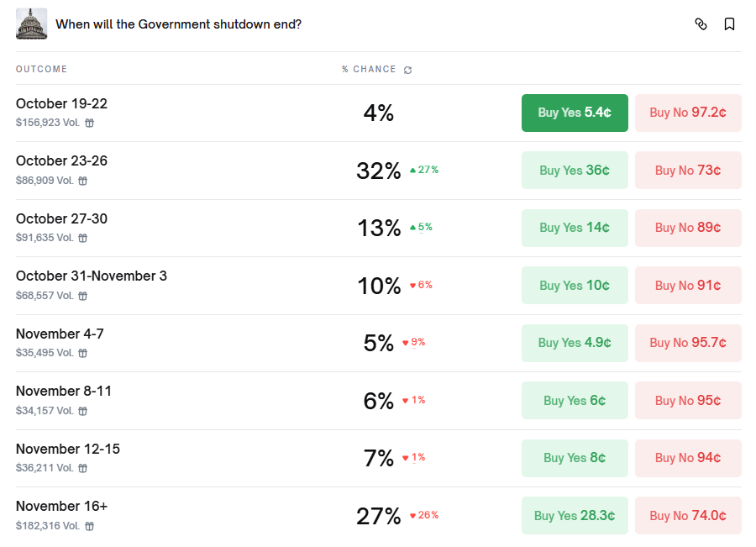
Task: Buy No at 91¢ for October 31-November 3
Action: pos(688,286)
